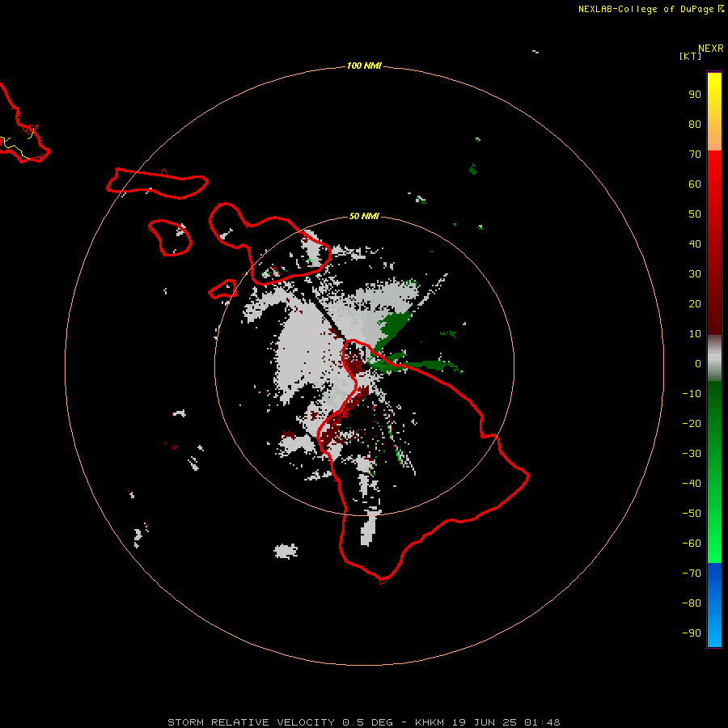Viewport: 728px width, 728px height.
Task: Click the NEXLAB-College of DuPage credit text
Action: 647,9
